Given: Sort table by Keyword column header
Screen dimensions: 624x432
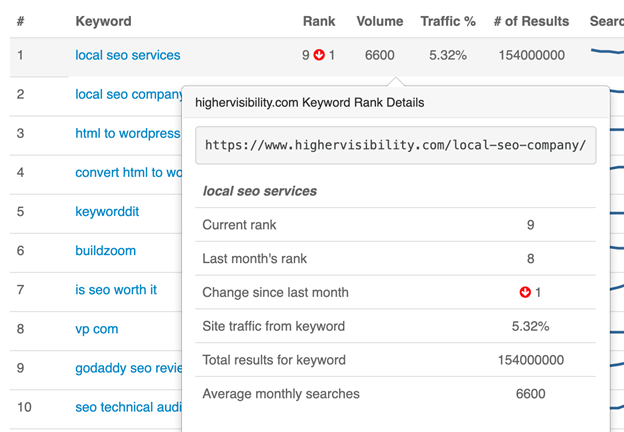Looking at the screenshot, I should tap(103, 21).
